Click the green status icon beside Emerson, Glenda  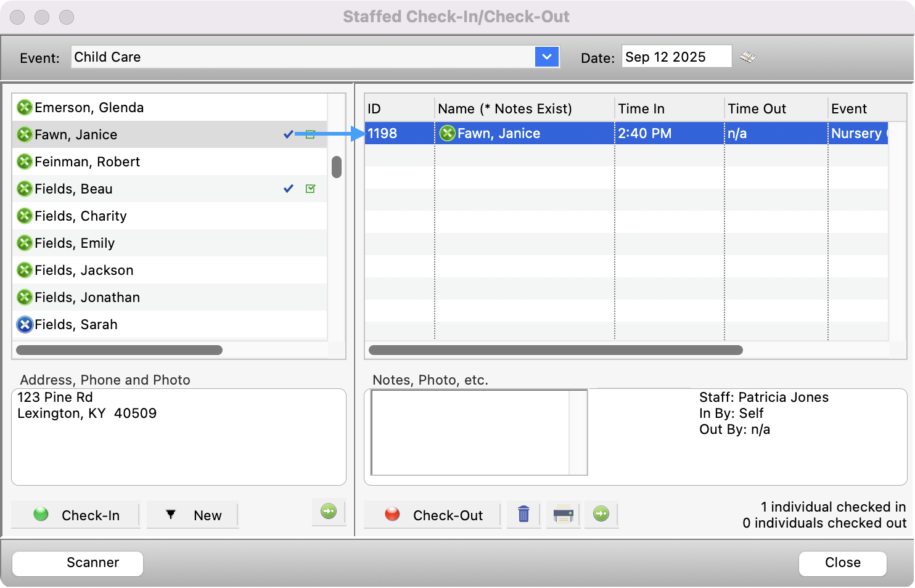click(x=25, y=107)
